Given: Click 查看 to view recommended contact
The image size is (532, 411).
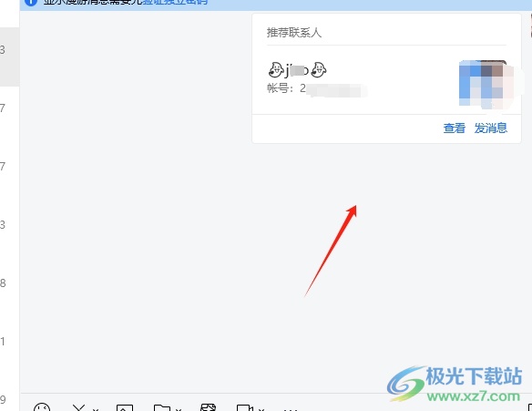Looking at the screenshot, I should click(x=454, y=128).
